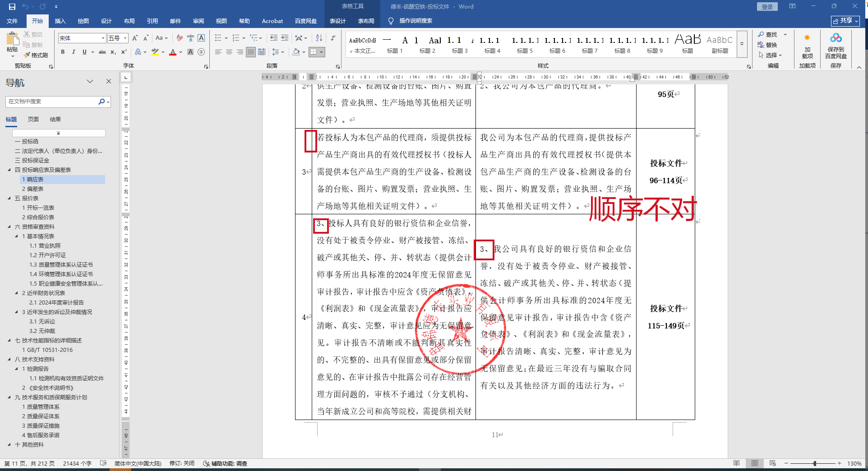The image size is (868, 471).
Task: Open the bullet list dropdown
Action: tap(226, 38)
